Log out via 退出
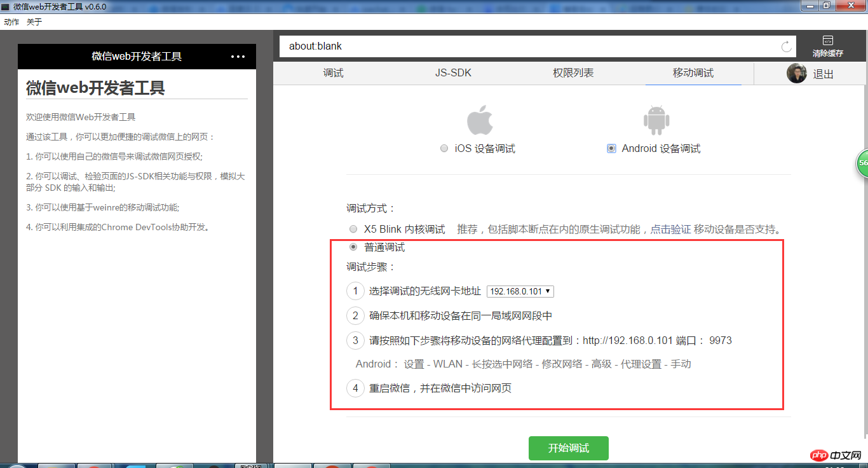This screenshot has width=868, height=468. [824, 74]
